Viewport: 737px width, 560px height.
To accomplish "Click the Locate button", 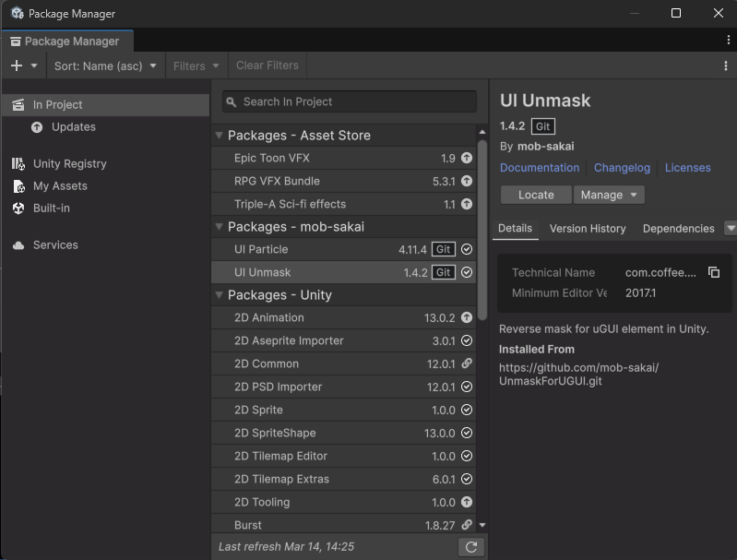I will (536, 195).
